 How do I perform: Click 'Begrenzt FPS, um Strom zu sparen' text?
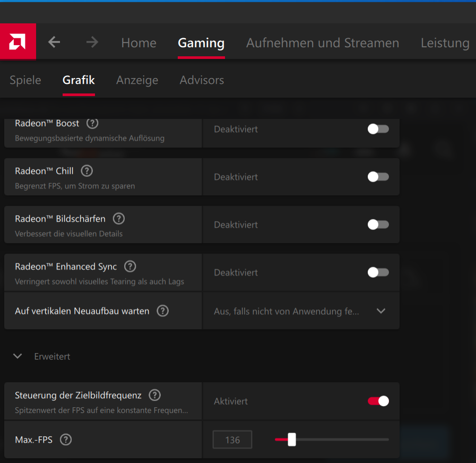(75, 186)
